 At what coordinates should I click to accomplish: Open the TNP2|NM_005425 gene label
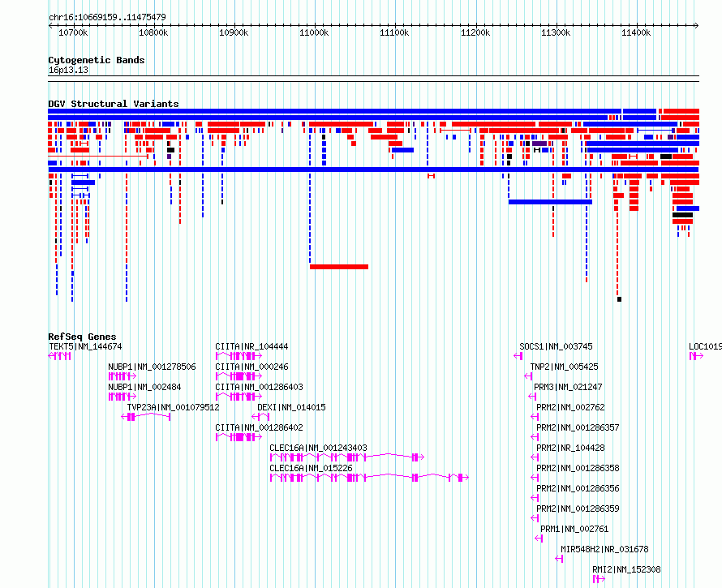click(x=564, y=367)
